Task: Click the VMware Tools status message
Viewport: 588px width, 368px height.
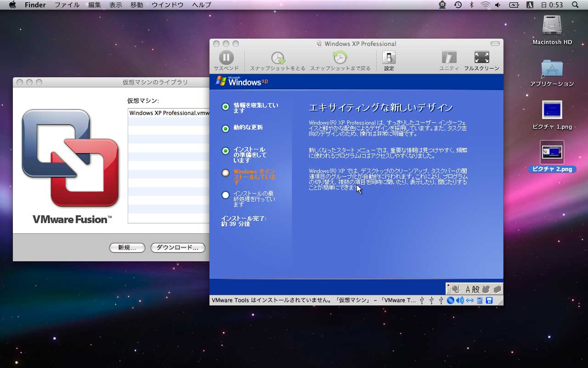Action: click(314, 300)
